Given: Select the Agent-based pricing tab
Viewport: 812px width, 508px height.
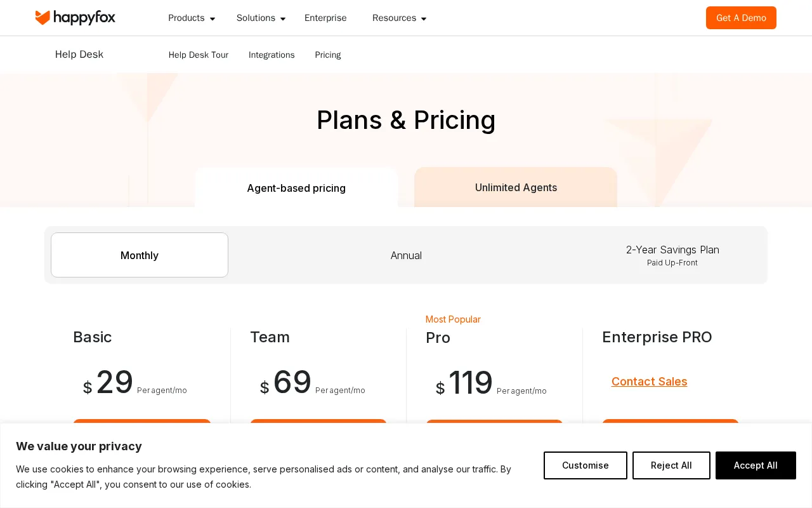Looking at the screenshot, I should pyautogui.click(x=296, y=188).
